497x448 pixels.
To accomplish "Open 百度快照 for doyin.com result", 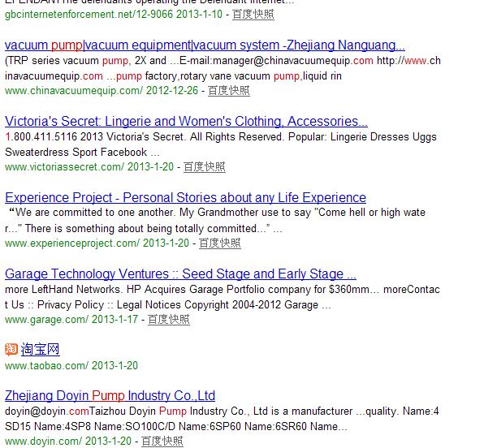I will coord(162,441).
